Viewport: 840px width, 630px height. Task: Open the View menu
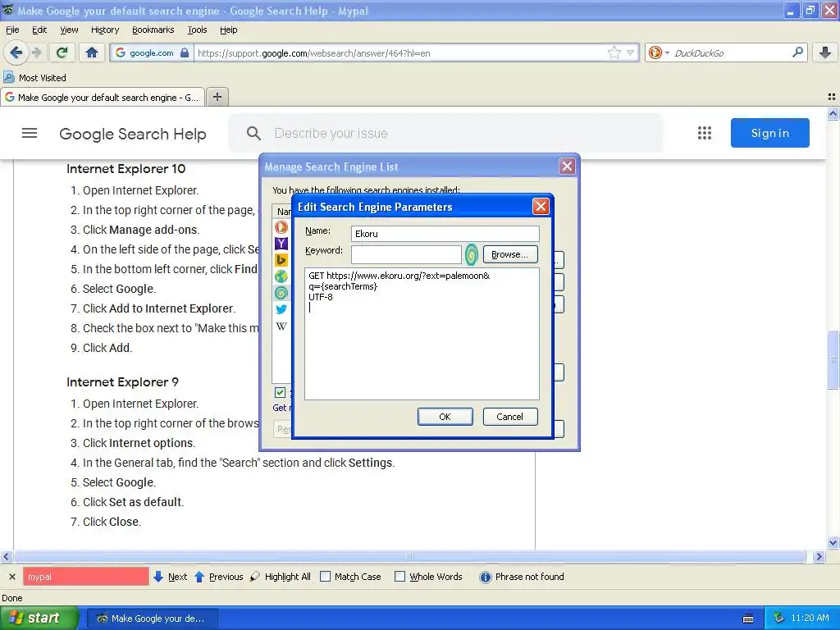click(x=69, y=30)
